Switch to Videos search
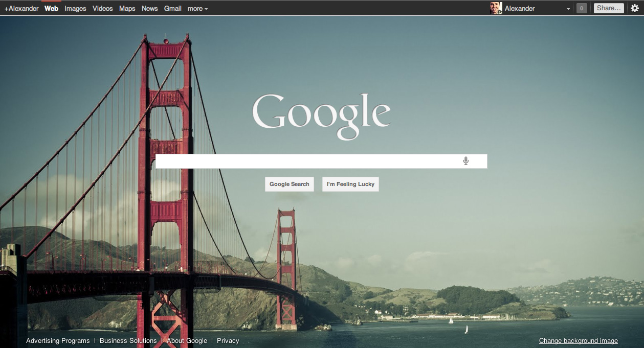This screenshot has width=644, height=348. [102, 8]
